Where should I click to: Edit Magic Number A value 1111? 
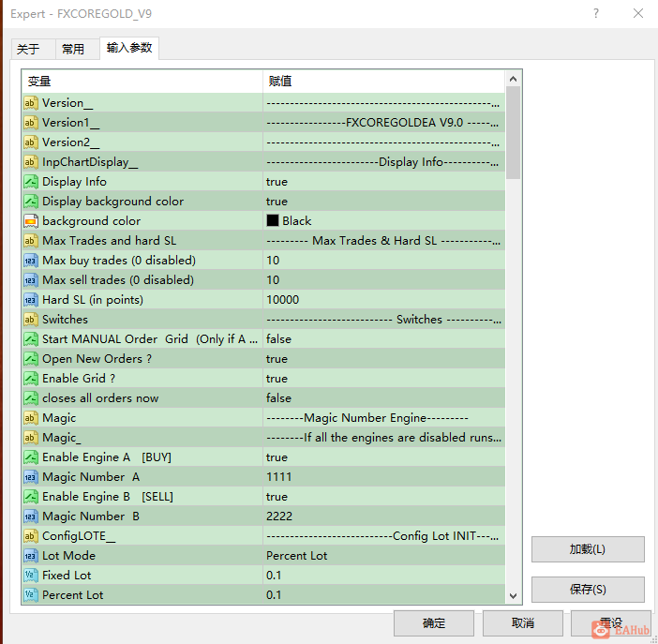click(384, 477)
